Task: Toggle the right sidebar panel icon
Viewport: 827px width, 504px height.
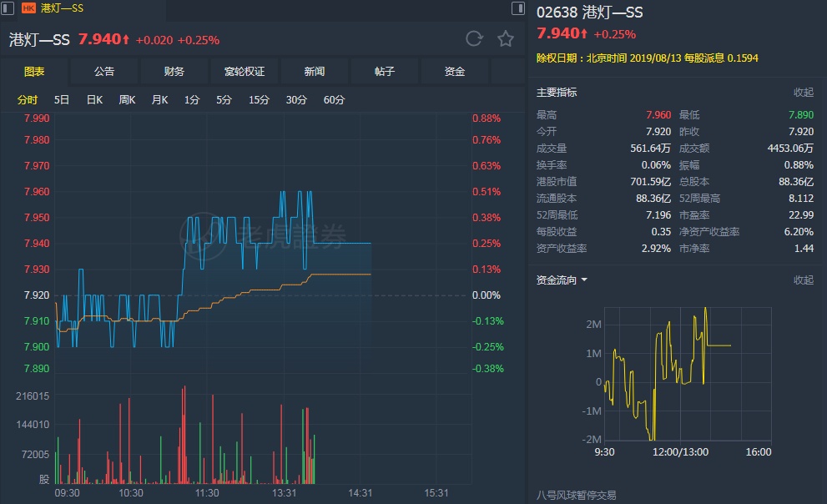Action: pyautogui.click(x=518, y=8)
